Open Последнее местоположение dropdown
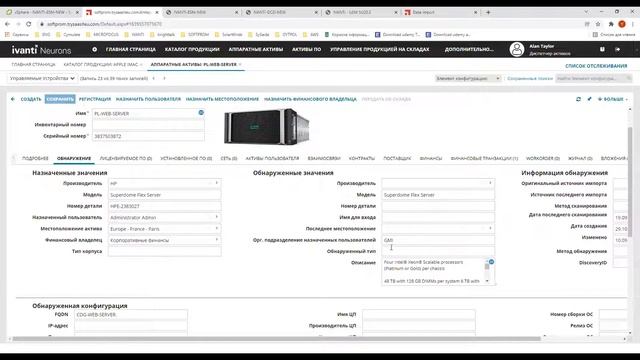Image resolution: width=640 pixels, height=360 pixels. (x=490, y=229)
